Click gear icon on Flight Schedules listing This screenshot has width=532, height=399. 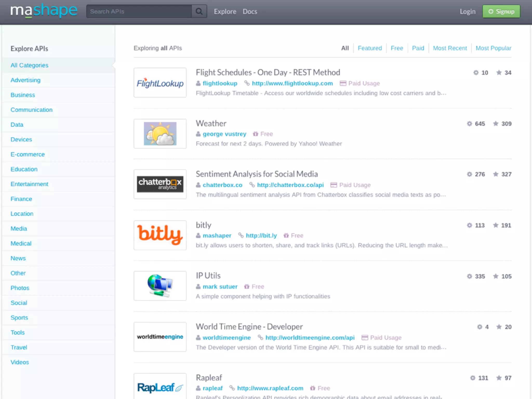click(x=476, y=73)
